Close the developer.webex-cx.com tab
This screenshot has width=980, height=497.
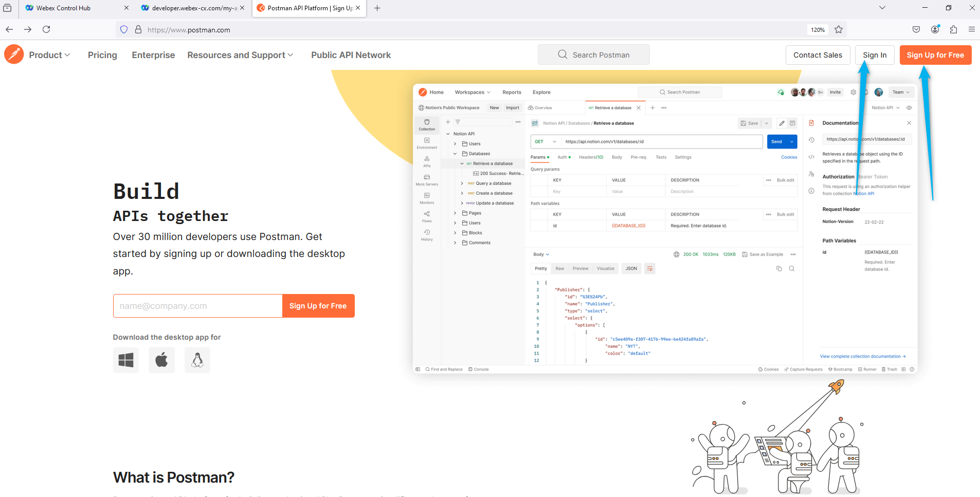(x=242, y=8)
